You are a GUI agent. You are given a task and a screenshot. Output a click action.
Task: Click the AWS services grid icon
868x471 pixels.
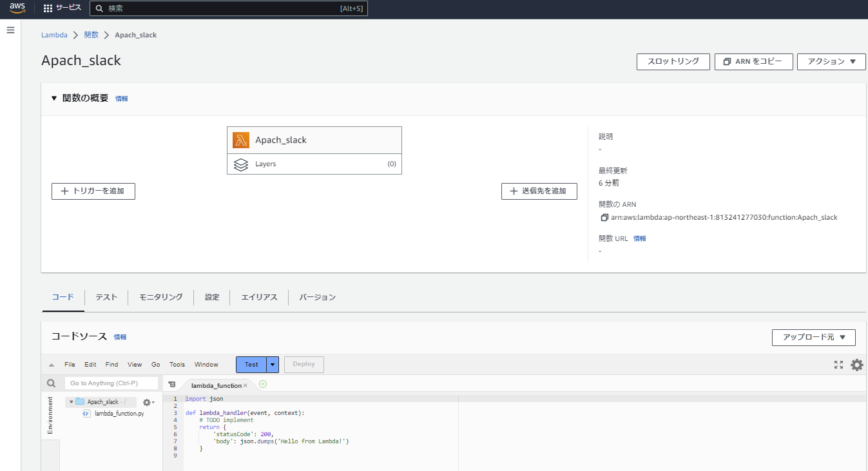coord(48,8)
